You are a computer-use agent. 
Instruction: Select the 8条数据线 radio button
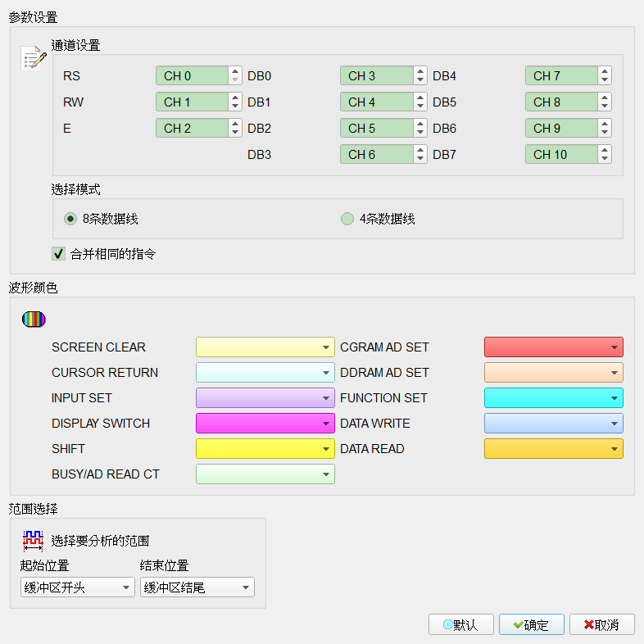(x=70, y=219)
